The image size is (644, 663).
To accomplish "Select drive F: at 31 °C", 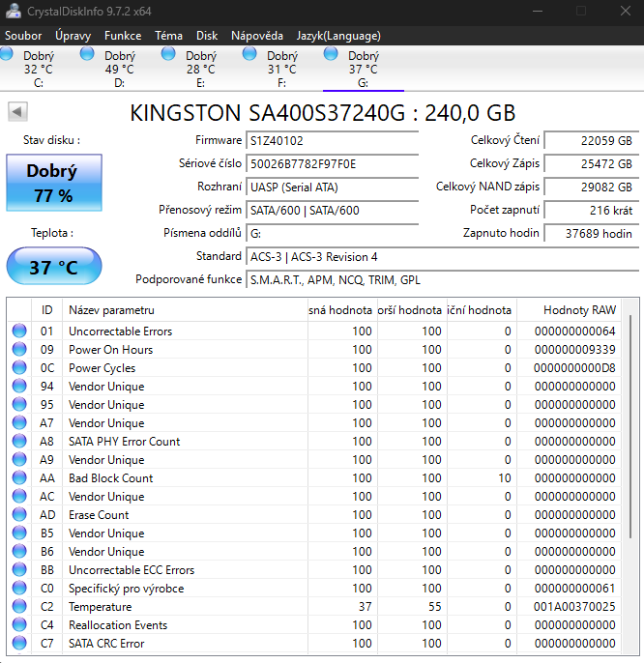I will (281, 69).
